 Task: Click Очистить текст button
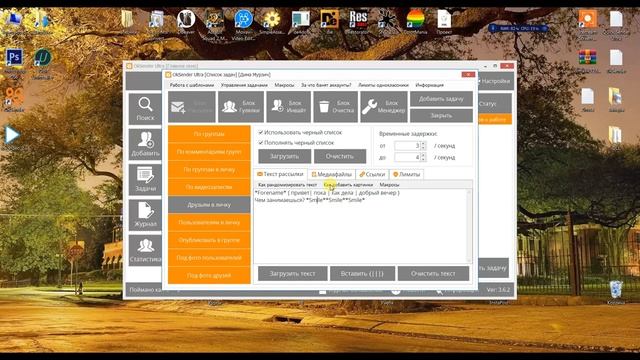[x=433, y=273]
